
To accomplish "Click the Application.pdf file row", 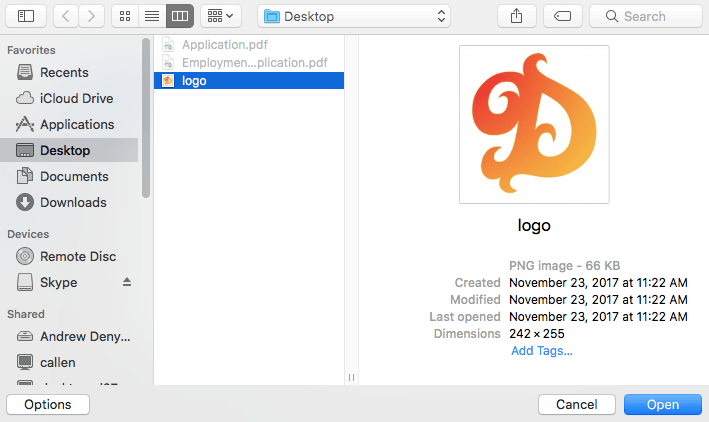I will coord(249,45).
